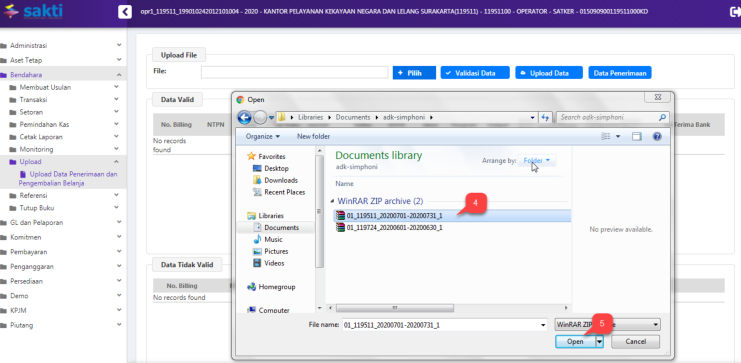Open the help icon in the file dialog

(656, 137)
